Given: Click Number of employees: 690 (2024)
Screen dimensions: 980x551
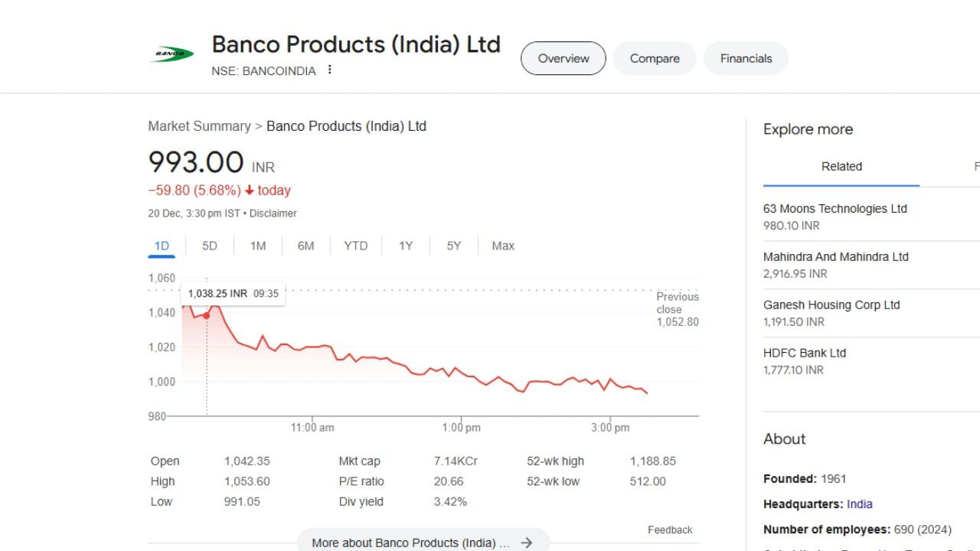Looking at the screenshot, I should (857, 530).
